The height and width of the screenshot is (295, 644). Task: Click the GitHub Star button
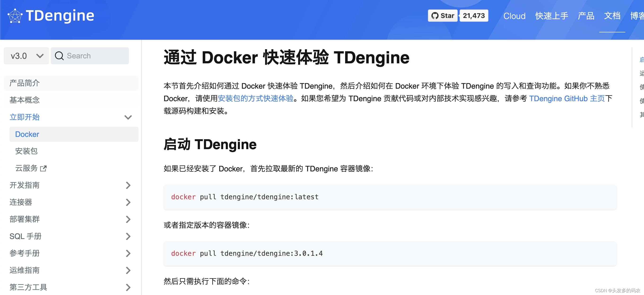[x=443, y=16]
